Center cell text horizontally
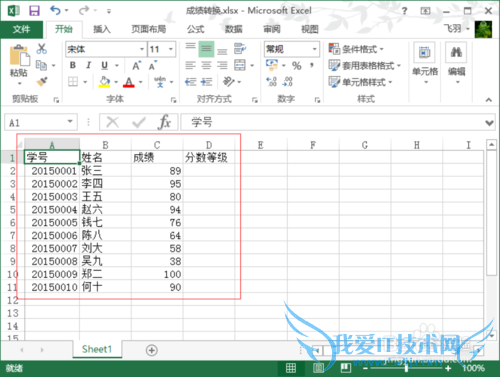500x377 pixels. tap(206, 65)
